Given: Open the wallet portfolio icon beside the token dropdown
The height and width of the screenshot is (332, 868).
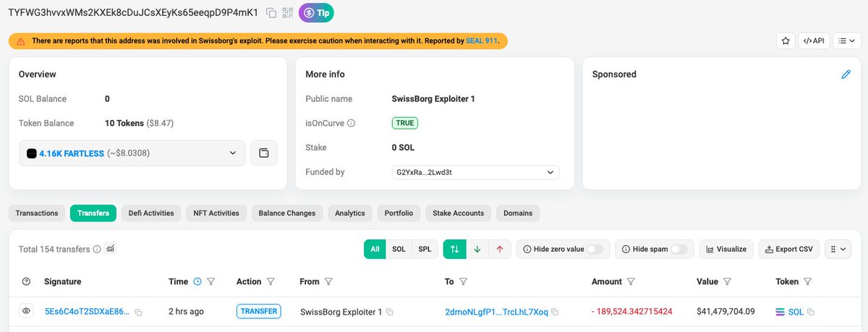Looking at the screenshot, I should point(264,153).
